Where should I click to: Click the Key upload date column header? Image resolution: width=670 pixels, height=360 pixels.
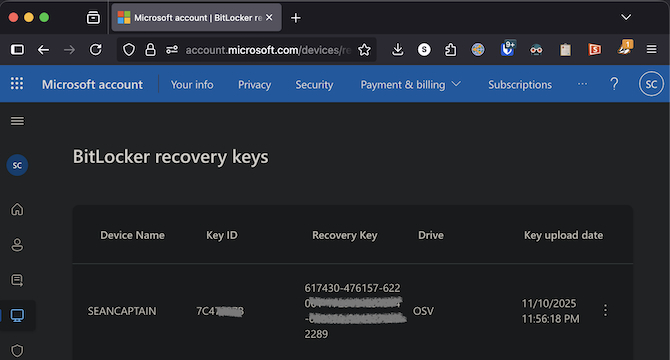[x=563, y=235]
